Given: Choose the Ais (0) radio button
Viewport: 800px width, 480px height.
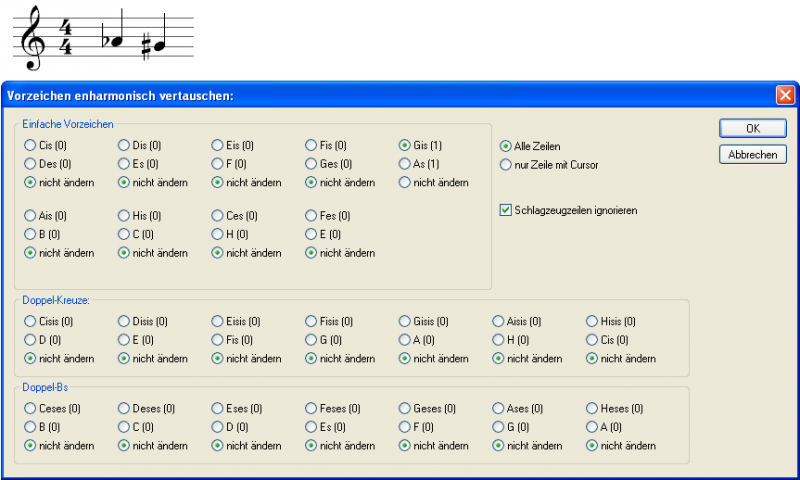Looking at the screenshot, I should pos(30,215).
